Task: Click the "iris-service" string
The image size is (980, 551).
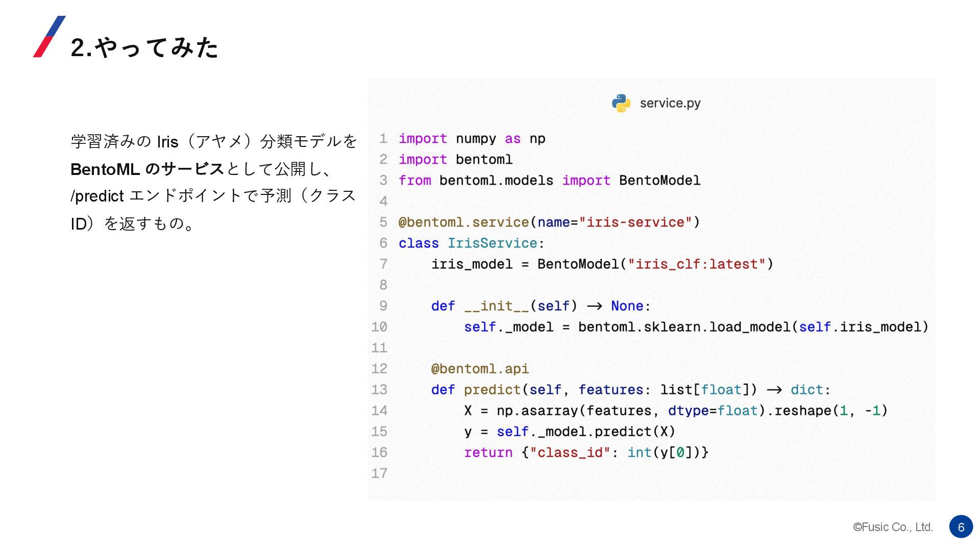Action: (635, 222)
